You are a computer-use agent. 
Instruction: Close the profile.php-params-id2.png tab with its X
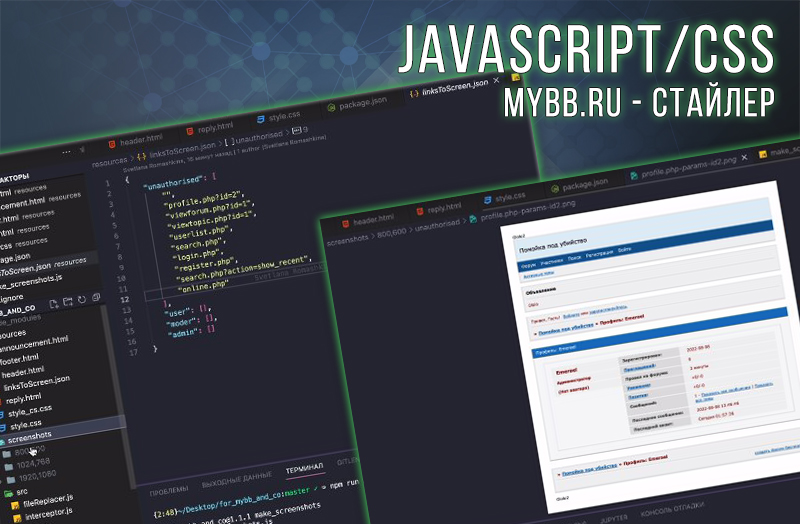[744, 157]
